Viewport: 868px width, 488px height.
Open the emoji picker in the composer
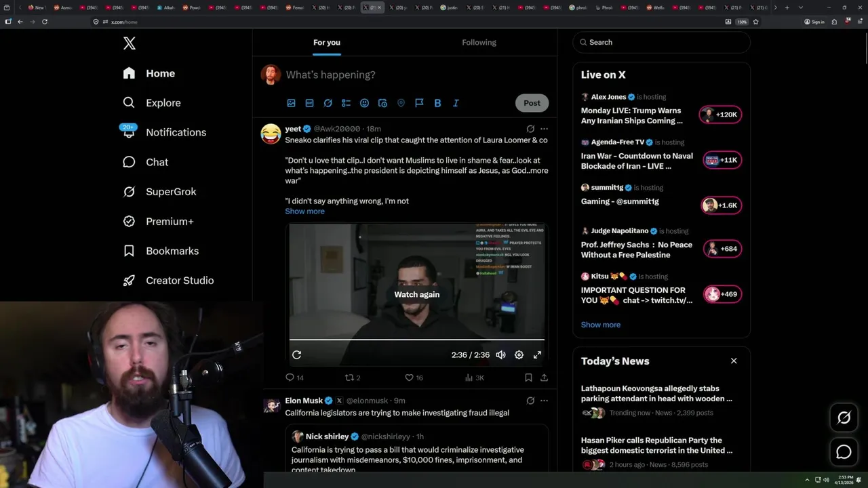(364, 103)
